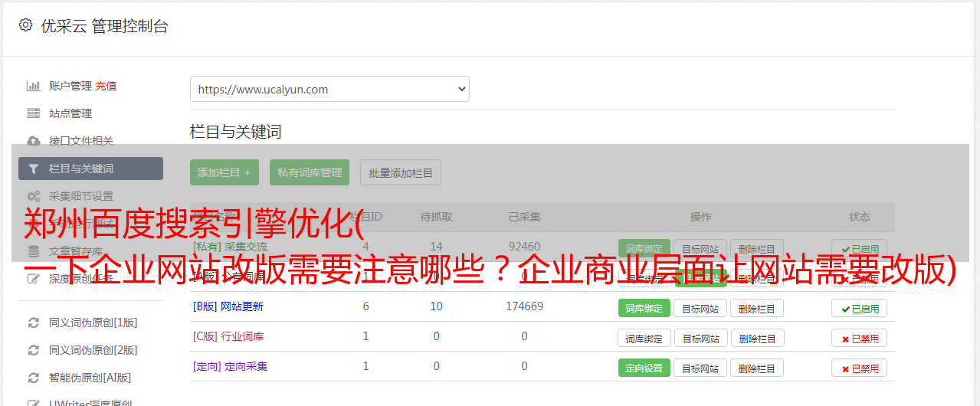Screen dimensions: 980x406
Task: Click the [私有] 采集交流 column name
Action: click(x=230, y=247)
